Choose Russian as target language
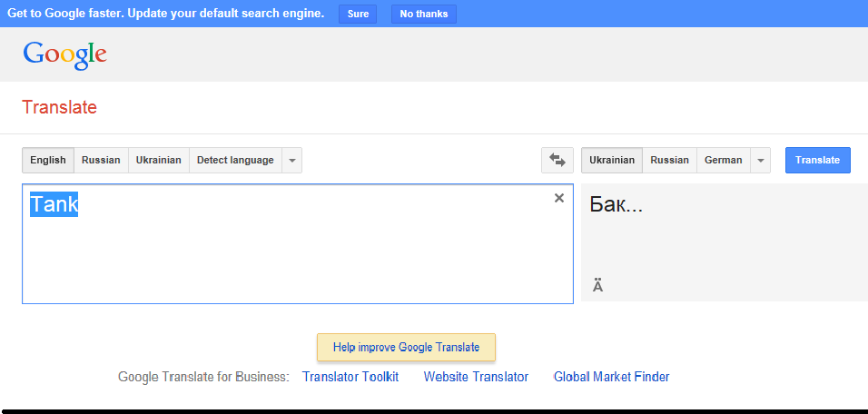The image size is (868, 414). [669, 161]
